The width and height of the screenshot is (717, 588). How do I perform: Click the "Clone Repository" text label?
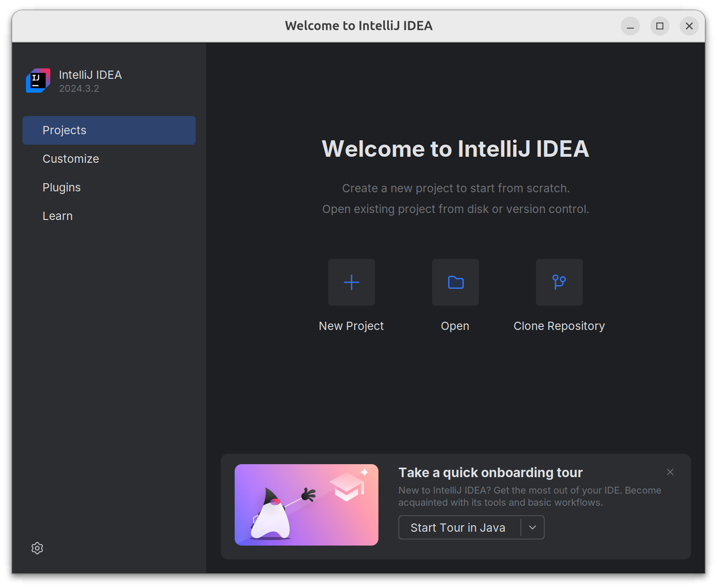tap(559, 326)
